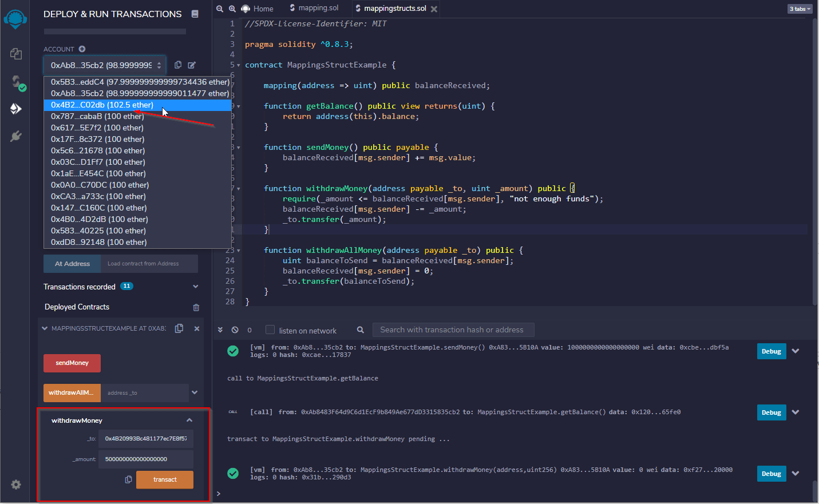Open the File explorers sidebar icon

(16, 54)
